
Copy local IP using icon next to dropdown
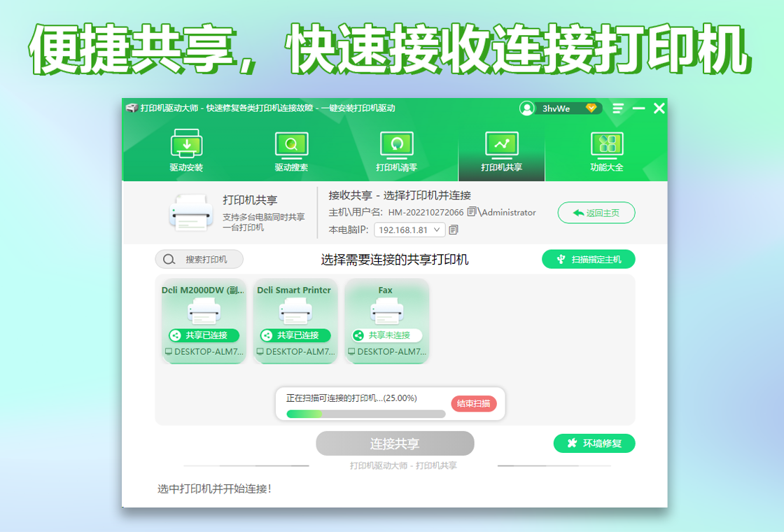point(454,230)
